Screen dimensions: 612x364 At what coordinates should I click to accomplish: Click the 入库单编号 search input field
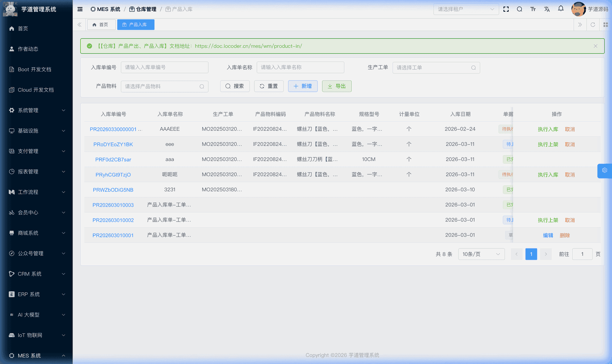click(x=164, y=67)
